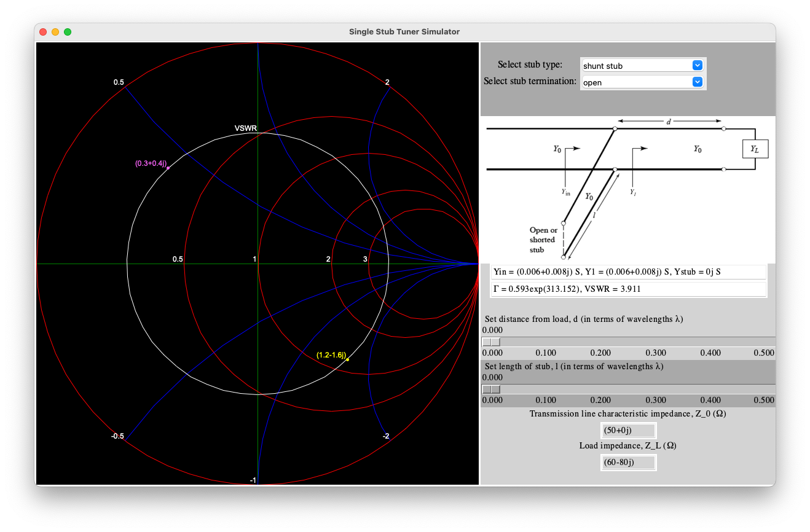Open the stub type dropdown
Screen dimensions: 810x532
click(x=642, y=66)
